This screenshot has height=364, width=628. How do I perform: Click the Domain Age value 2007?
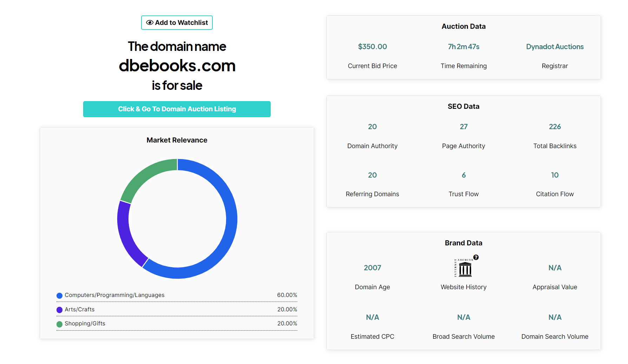click(x=372, y=268)
